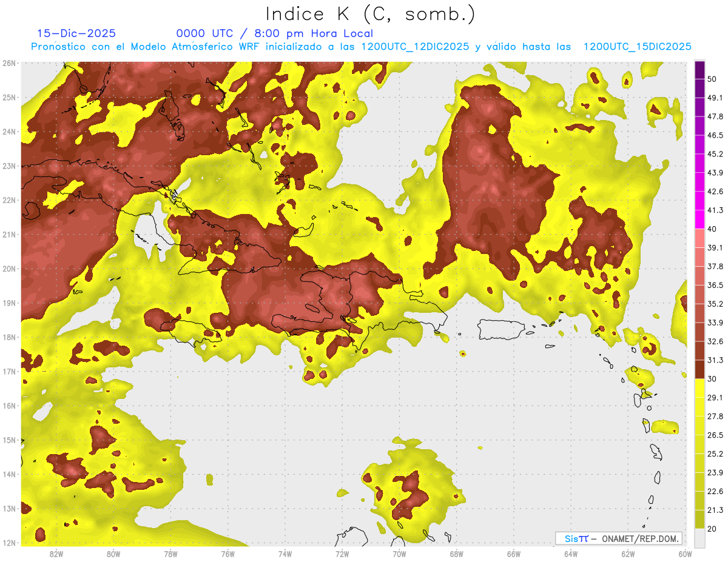
Task: Click the colorbar value label "25.2"
Action: [715, 453]
